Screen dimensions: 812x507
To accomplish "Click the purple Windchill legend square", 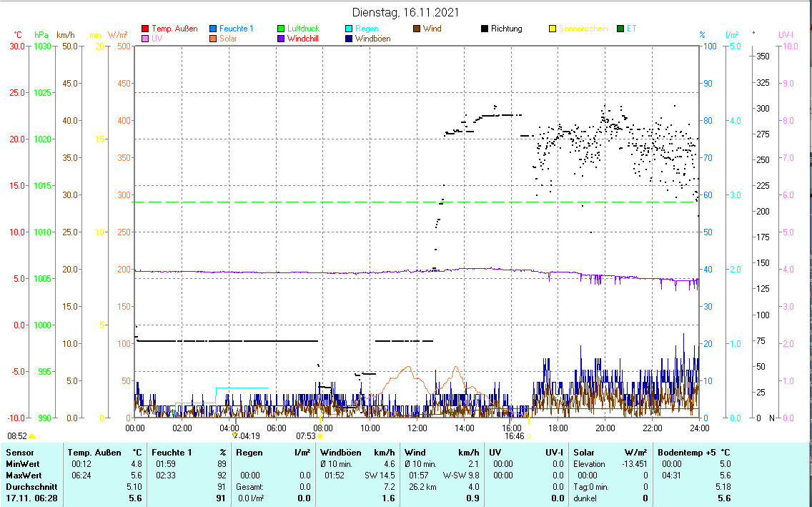I will [x=281, y=39].
